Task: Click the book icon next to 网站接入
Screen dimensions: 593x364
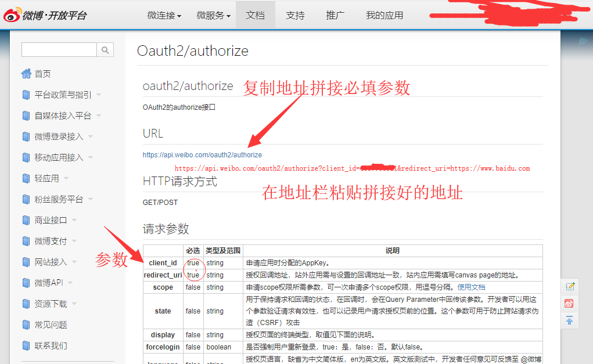Action: point(26,262)
